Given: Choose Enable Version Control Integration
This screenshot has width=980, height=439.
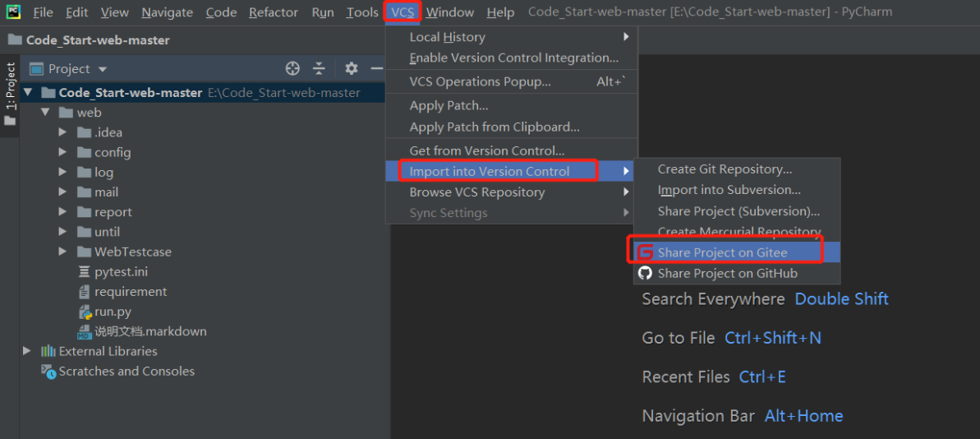Looking at the screenshot, I should 511,58.
